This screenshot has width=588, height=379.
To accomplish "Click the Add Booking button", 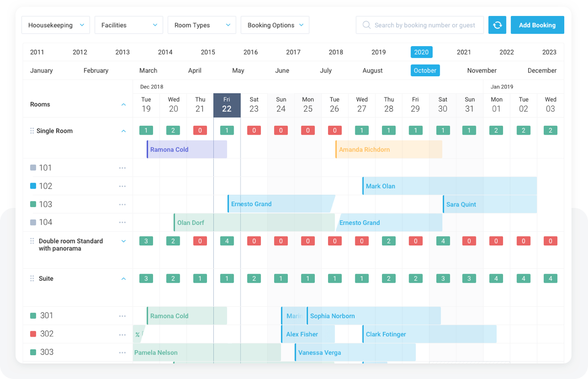I will [537, 25].
